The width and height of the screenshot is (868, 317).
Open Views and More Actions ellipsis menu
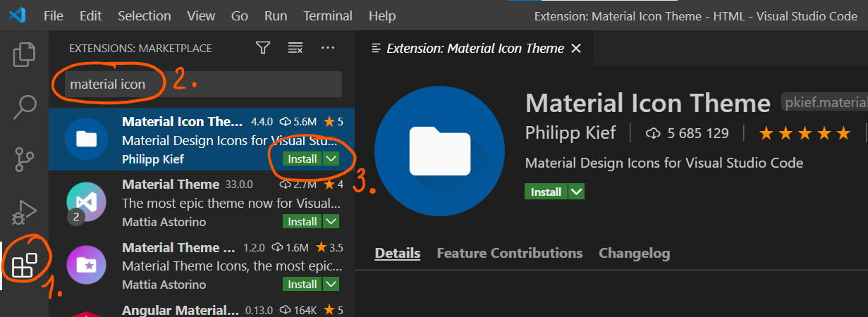(x=327, y=48)
